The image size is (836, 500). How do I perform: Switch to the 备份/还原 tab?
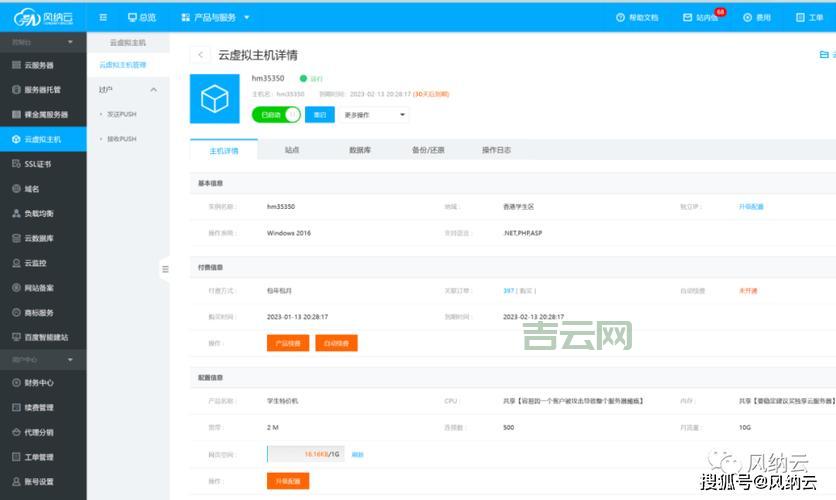[428, 150]
